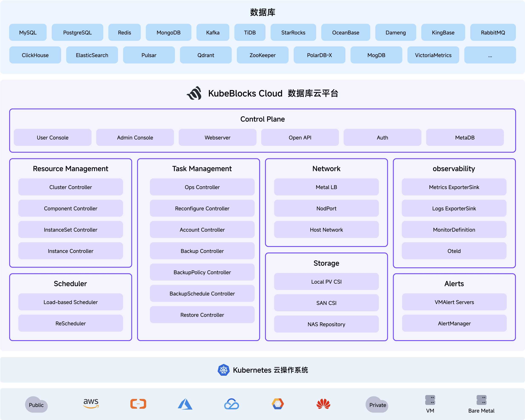Click the StarRocks box
Image resolution: width=525 pixels, height=420 pixels.
pos(293,32)
